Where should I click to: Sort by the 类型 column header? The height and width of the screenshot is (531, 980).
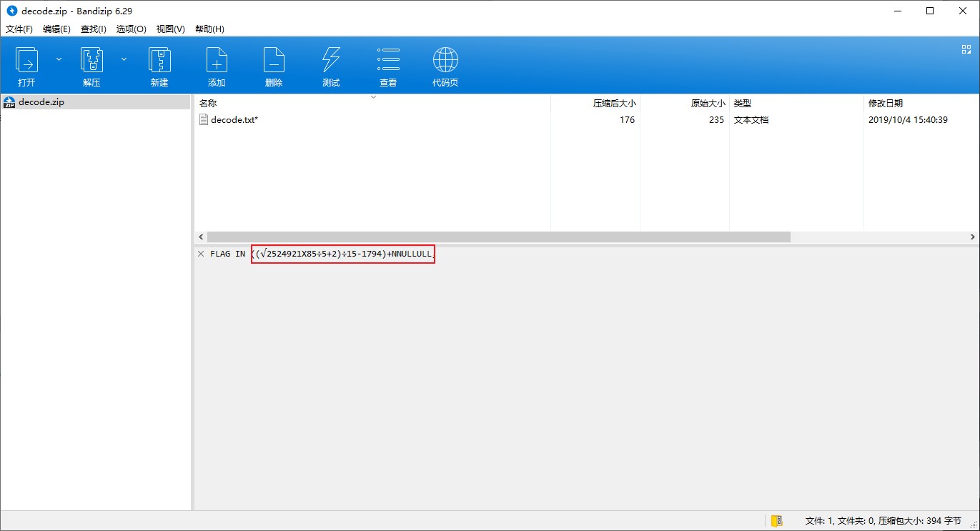coord(742,103)
